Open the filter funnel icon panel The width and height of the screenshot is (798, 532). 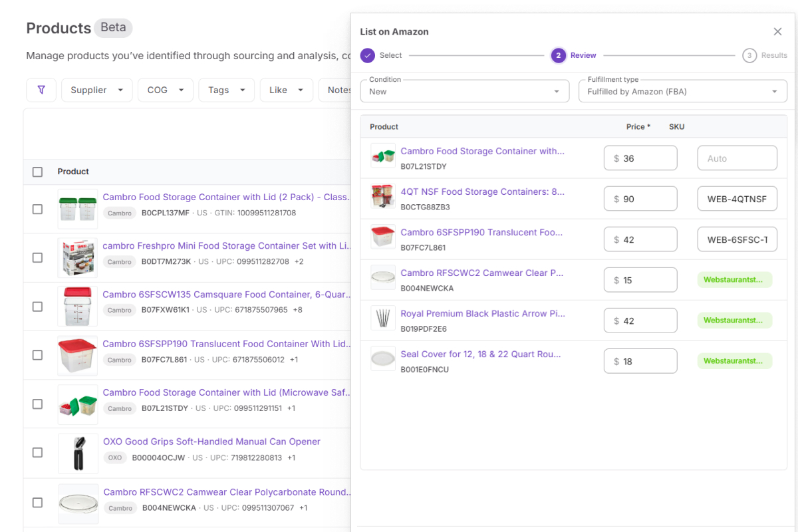(41, 89)
